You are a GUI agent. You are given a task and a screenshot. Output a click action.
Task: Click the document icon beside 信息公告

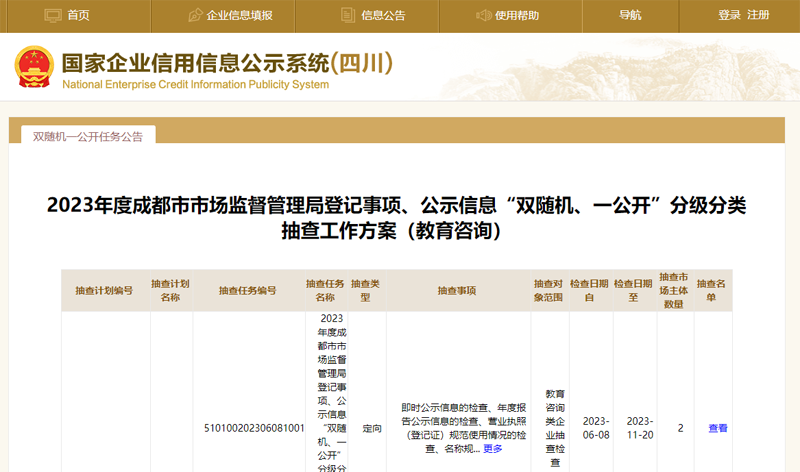pyautogui.click(x=347, y=15)
